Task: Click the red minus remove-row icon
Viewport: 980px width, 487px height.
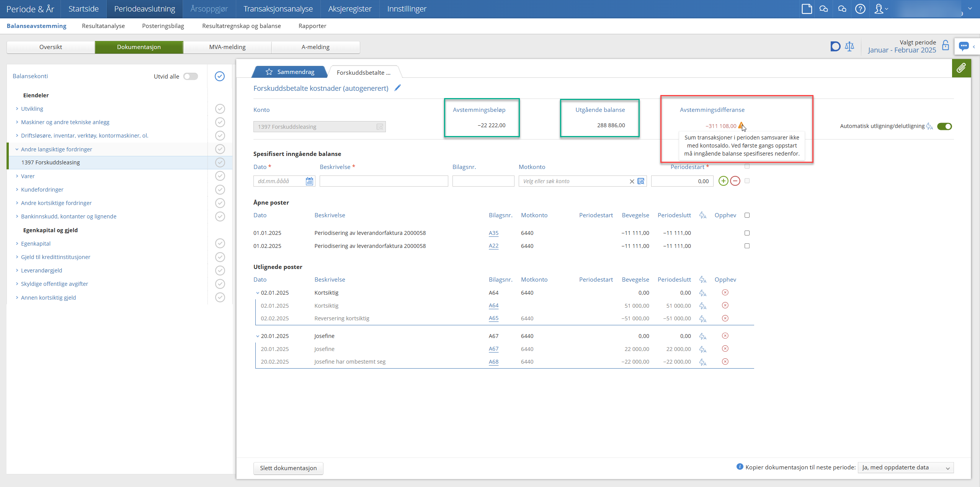Action: pos(735,181)
